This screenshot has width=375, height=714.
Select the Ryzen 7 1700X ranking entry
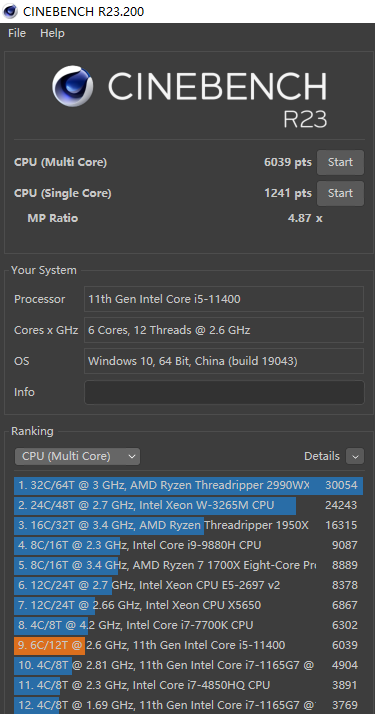[x=188, y=565]
